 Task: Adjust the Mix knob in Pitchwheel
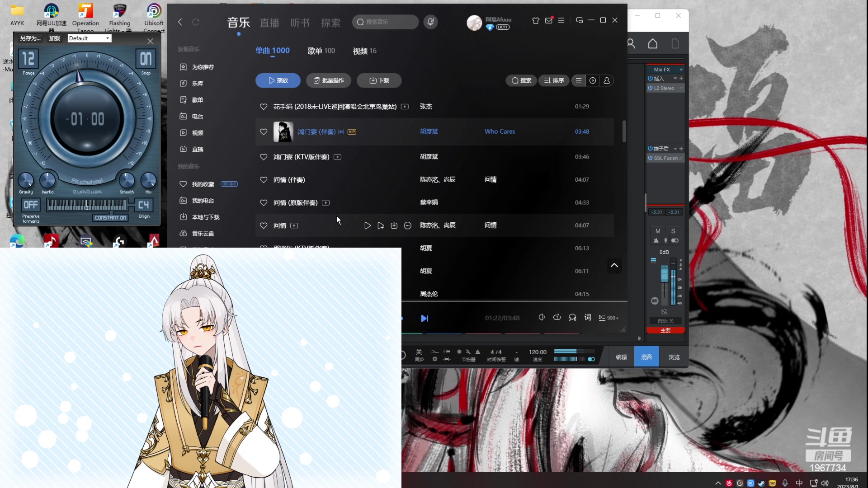[148, 180]
